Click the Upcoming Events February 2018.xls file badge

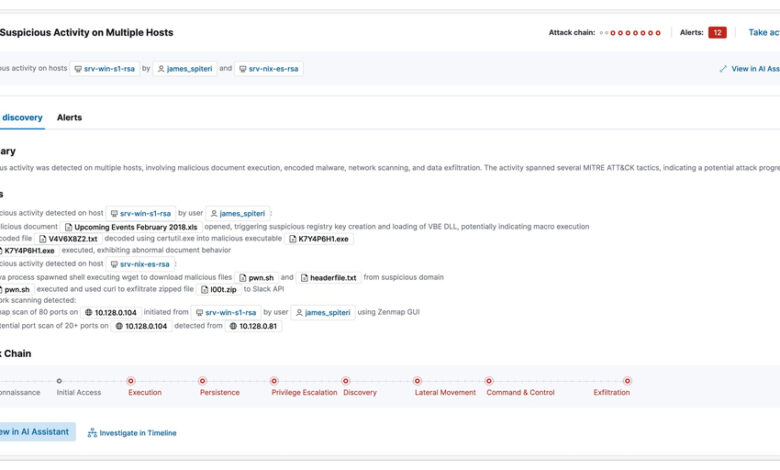[x=130, y=227]
